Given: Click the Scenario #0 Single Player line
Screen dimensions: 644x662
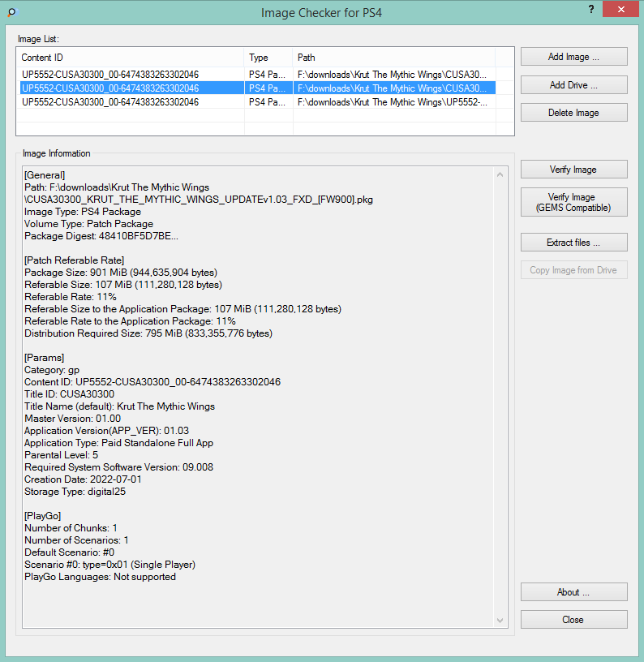Looking at the screenshot, I should coord(109,565).
